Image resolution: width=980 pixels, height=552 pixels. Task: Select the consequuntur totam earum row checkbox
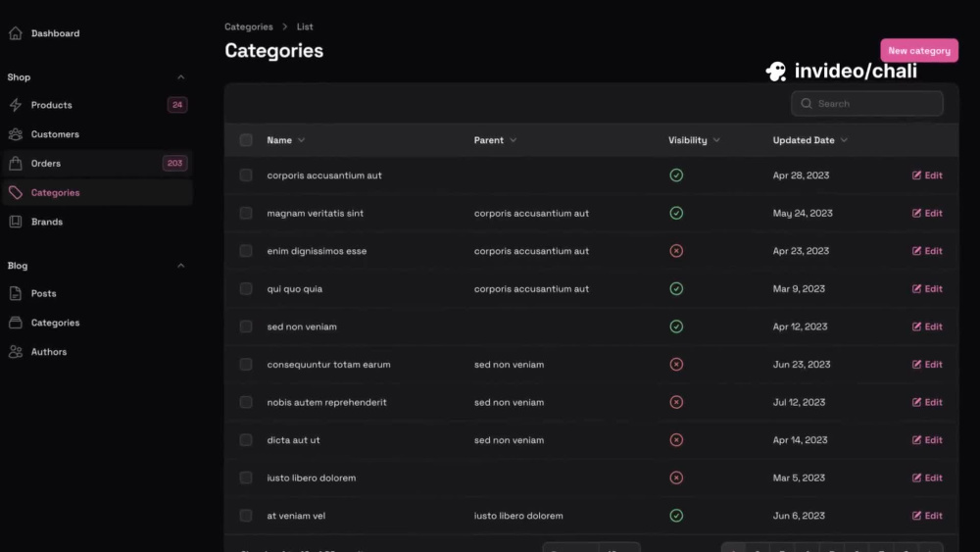[246, 365]
